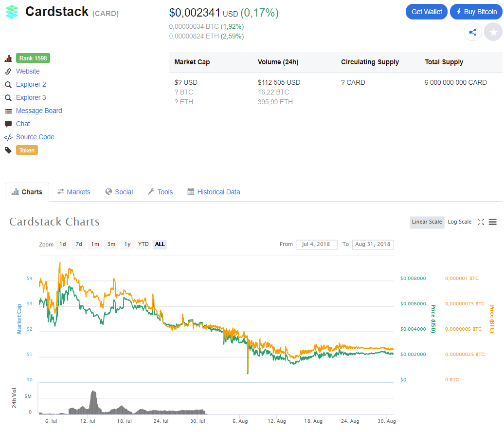504x432 pixels.
Task: Click the tag icon beside Token
Action: coord(8,150)
